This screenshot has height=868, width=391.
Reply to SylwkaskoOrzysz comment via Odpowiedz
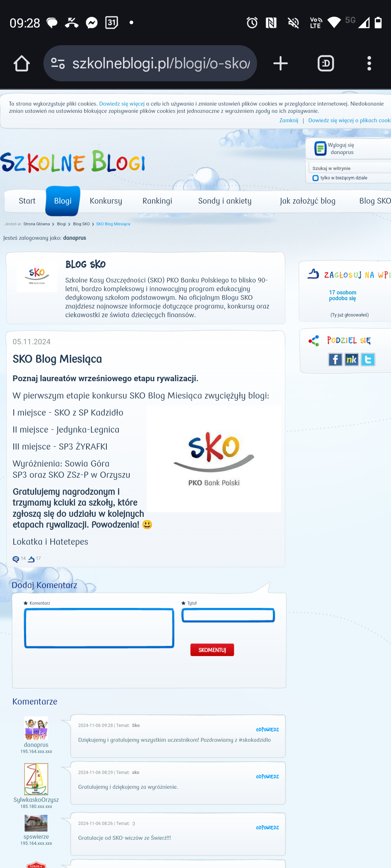(268, 777)
